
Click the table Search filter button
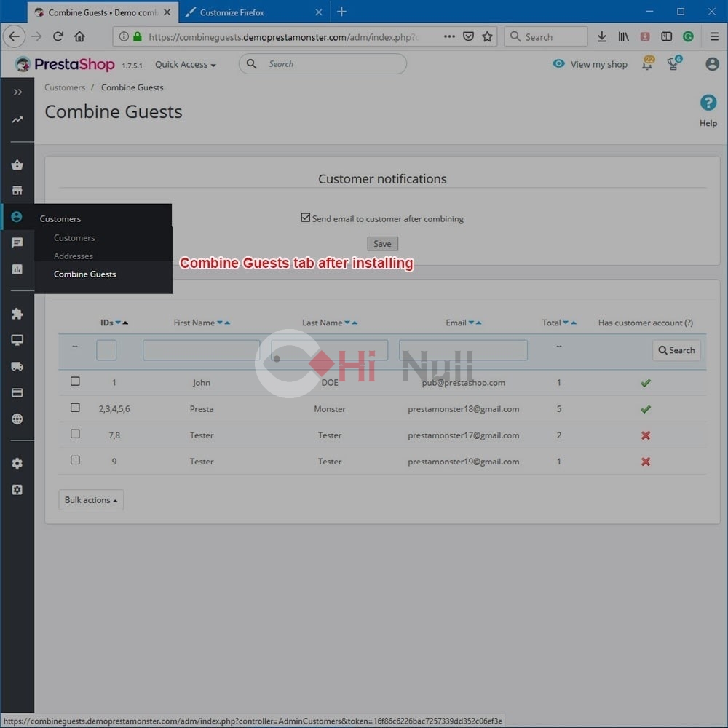[x=676, y=351]
